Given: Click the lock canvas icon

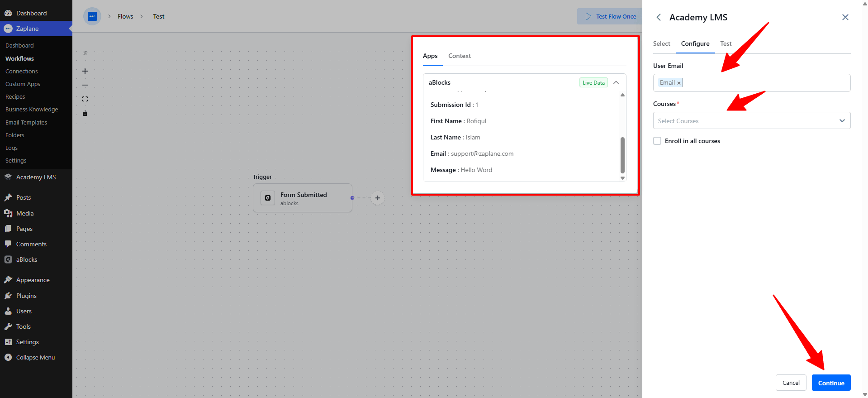Looking at the screenshot, I should 85,113.
